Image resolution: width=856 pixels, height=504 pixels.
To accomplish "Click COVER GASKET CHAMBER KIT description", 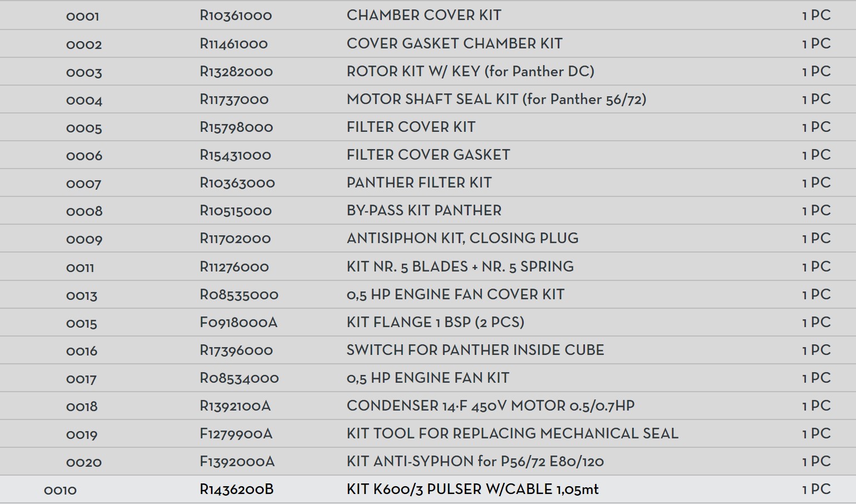I will (x=454, y=43).
